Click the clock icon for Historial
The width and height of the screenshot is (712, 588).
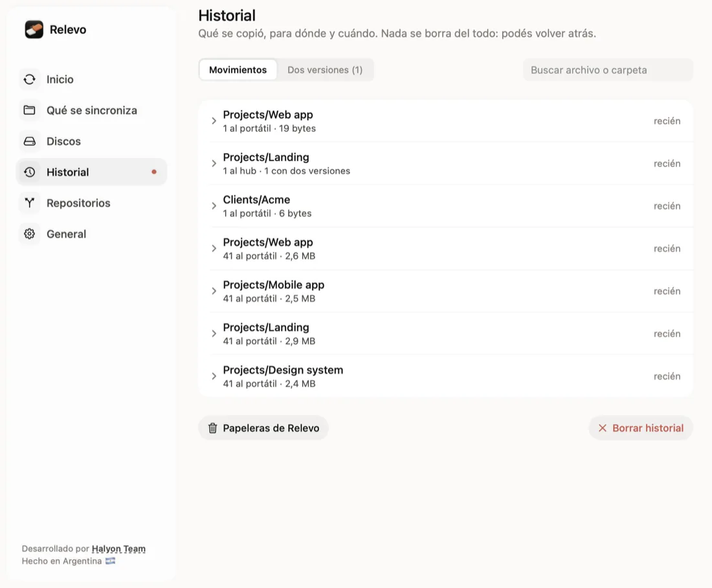[x=30, y=172]
